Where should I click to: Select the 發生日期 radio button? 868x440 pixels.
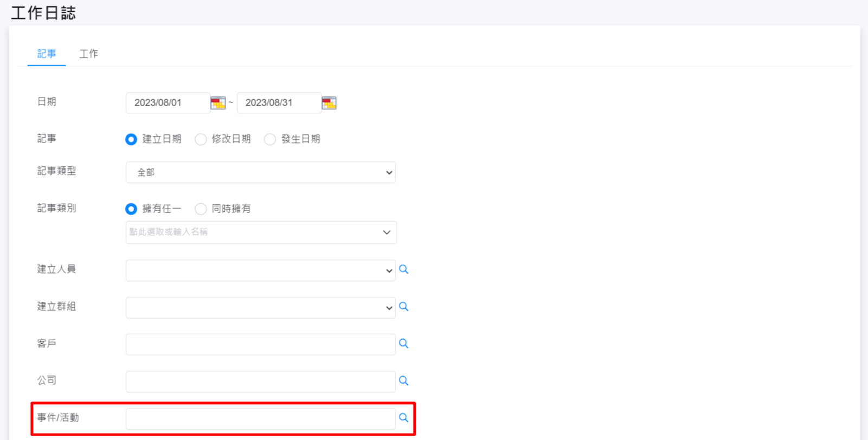coord(270,139)
